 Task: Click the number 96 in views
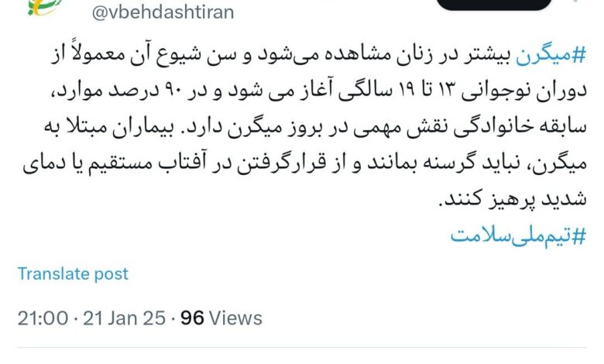click(x=192, y=318)
